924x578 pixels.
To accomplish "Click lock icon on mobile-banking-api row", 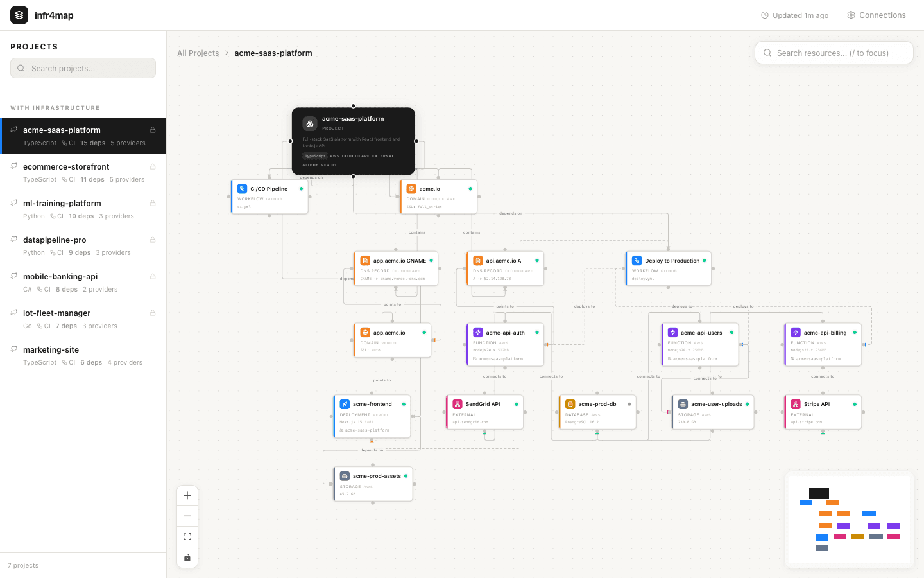I will pyautogui.click(x=153, y=276).
